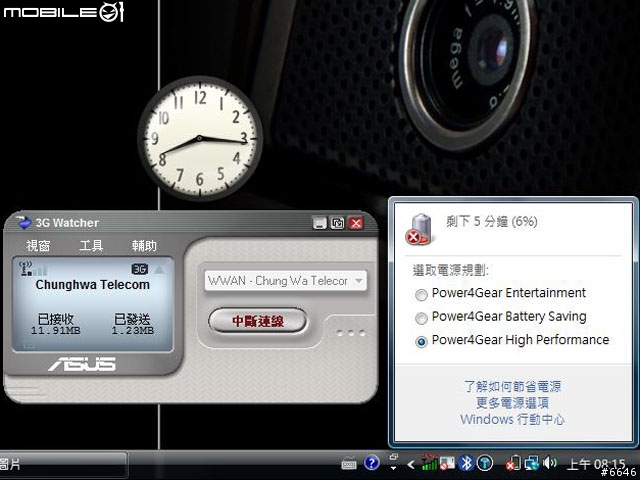Image resolution: width=640 pixels, height=480 pixels.
Task: Open the green signal bars tray icon
Action: point(428,463)
